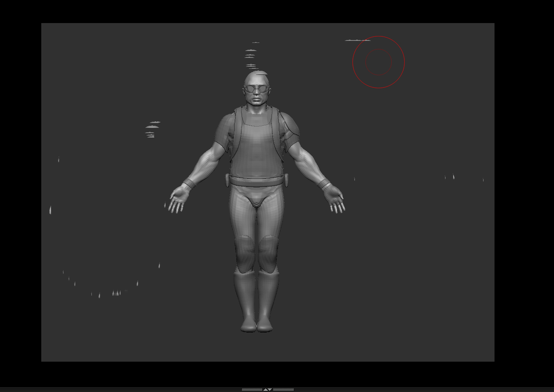Click the textured grip right of the divider arrows

(283, 390)
